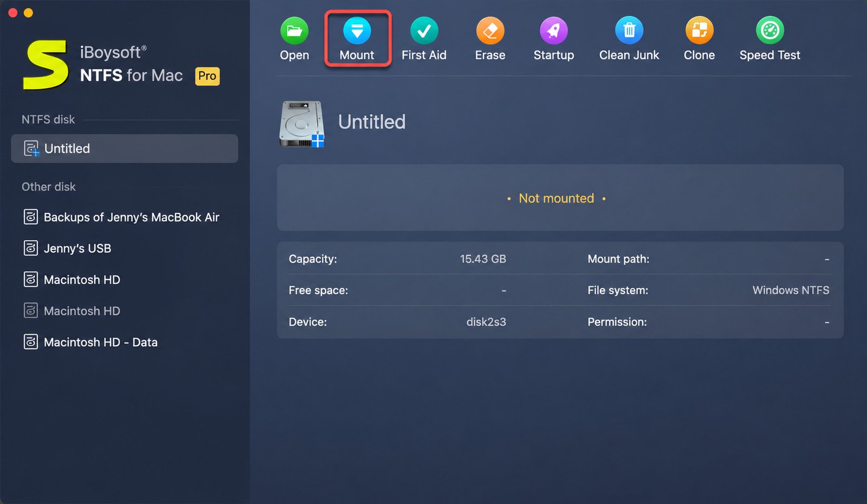Click the 'Clean Junk' toolbar label
Image resolution: width=867 pixels, height=504 pixels.
pos(629,55)
